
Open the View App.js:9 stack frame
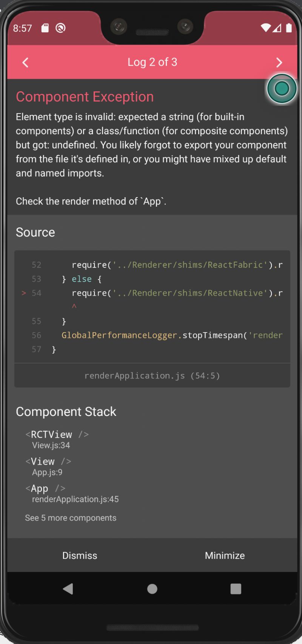coord(48,466)
